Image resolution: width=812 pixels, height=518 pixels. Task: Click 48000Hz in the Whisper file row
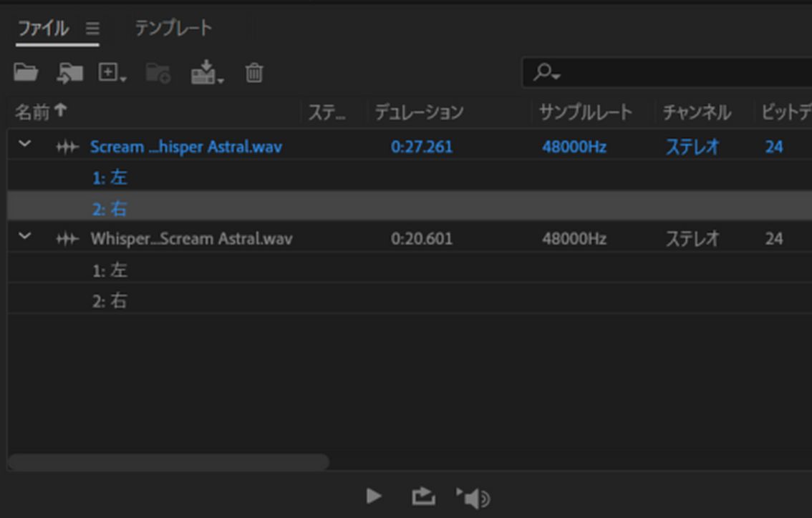coord(574,239)
